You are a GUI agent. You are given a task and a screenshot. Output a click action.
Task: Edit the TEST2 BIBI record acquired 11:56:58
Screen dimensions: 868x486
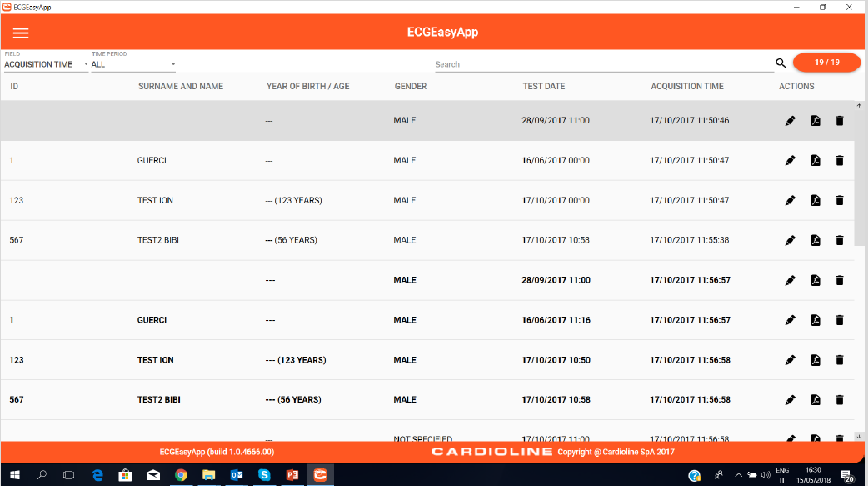coord(790,400)
